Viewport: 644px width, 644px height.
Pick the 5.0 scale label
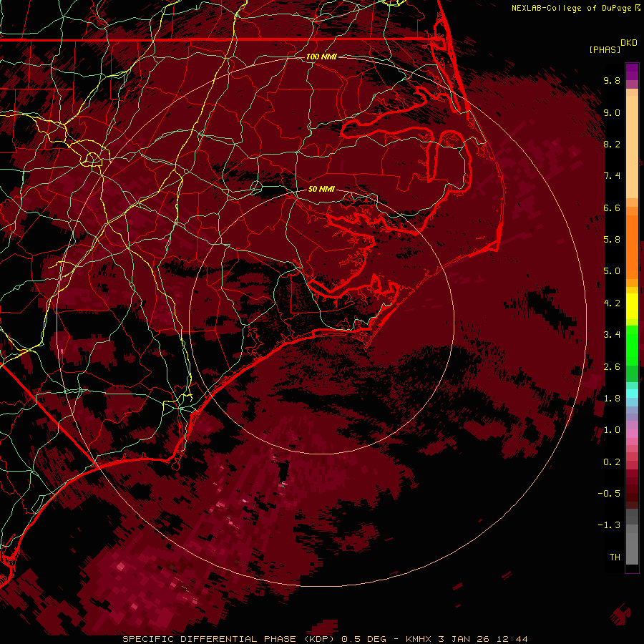coord(612,271)
